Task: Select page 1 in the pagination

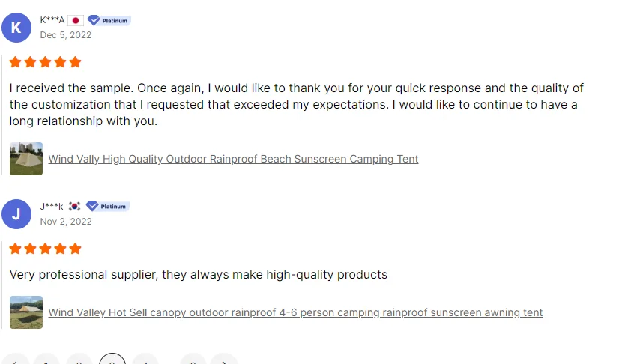Action: point(46,360)
